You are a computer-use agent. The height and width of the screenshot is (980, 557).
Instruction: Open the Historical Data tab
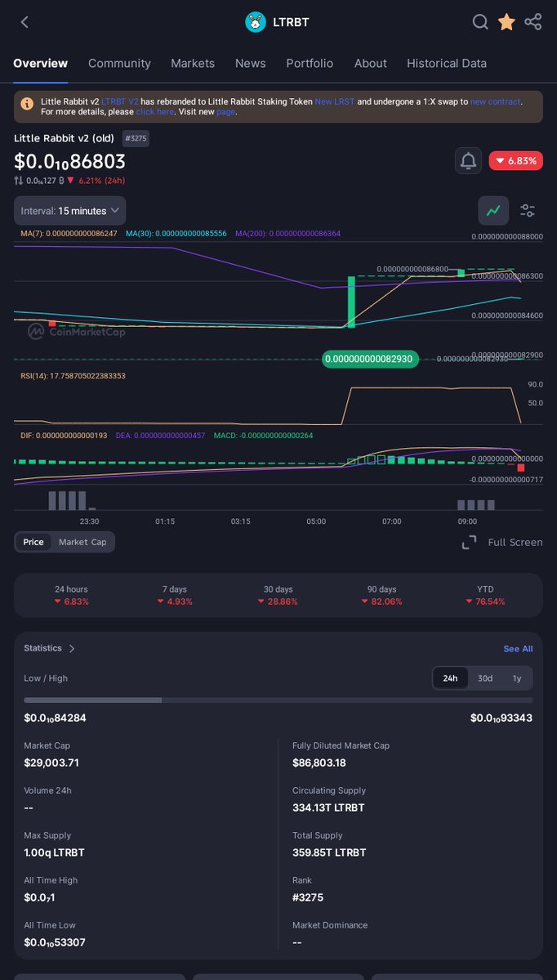[x=447, y=63]
